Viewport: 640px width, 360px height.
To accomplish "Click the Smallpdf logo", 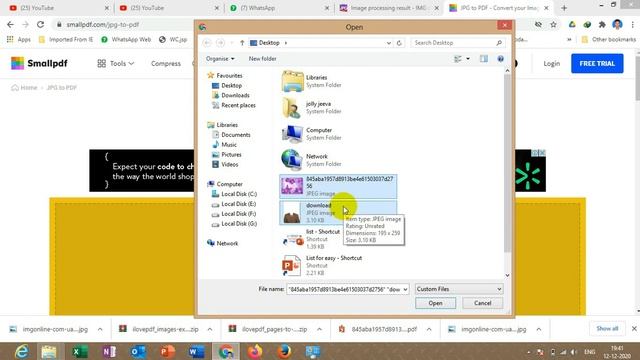I will tap(39, 63).
